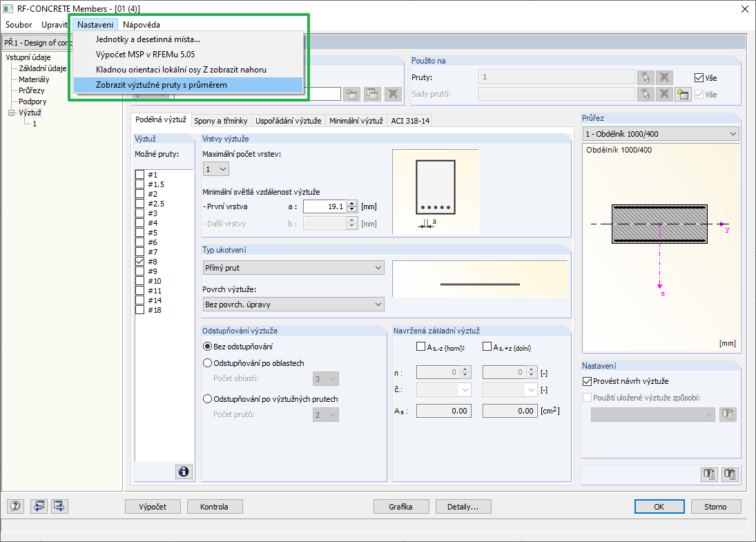
Task: Select Odstupňování po výztužných prutech radio
Action: tap(207, 399)
